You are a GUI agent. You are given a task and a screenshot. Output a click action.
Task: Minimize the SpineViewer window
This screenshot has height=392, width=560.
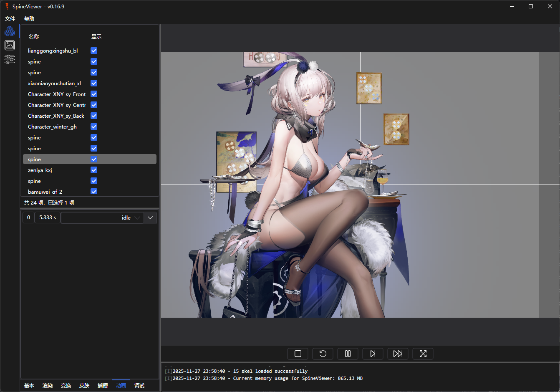(x=512, y=6)
